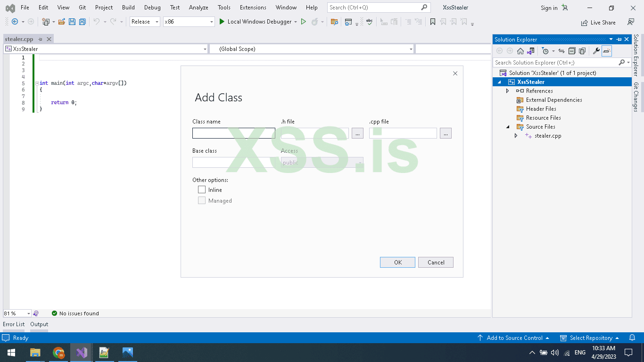
Task: Switch to the Error List tab
Action: coord(14,324)
